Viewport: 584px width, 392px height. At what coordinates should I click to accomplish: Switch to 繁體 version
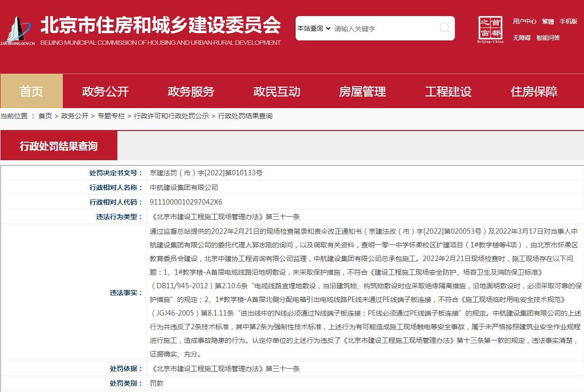(548, 21)
